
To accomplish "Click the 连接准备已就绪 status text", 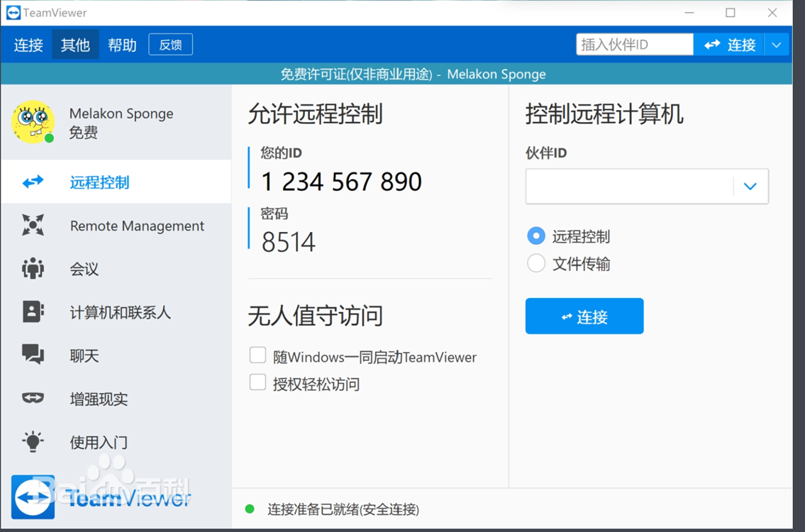I will (x=343, y=509).
